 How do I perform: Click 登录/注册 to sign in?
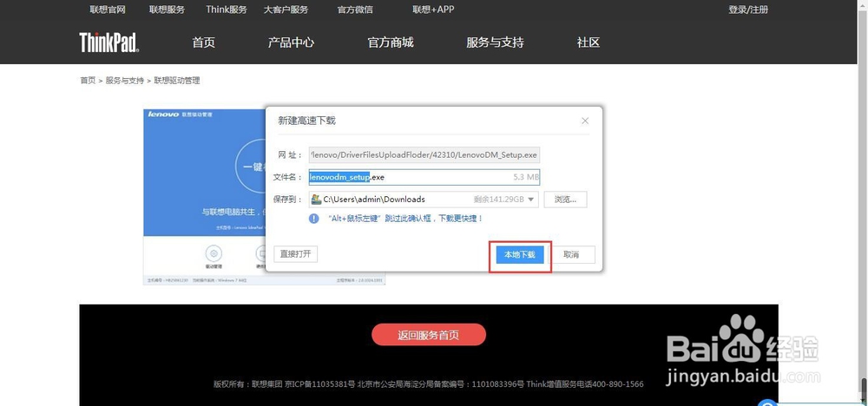click(x=748, y=10)
